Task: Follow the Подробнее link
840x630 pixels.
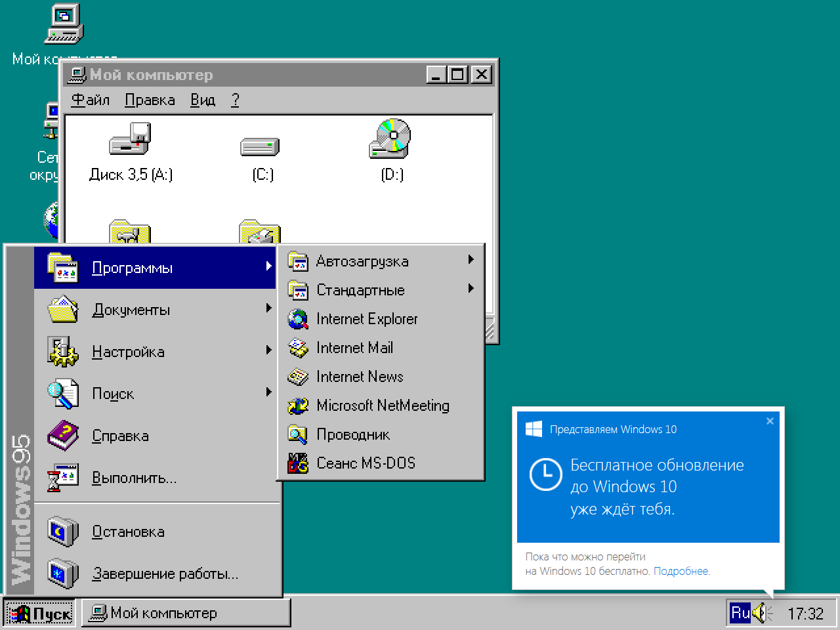Action: pos(681,571)
